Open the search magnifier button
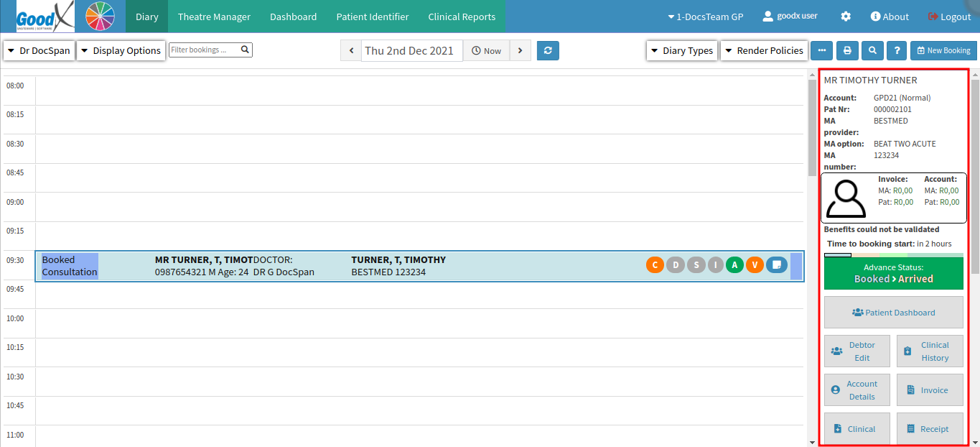This screenshot has width=980, height=447. click(x=872, y=50)
